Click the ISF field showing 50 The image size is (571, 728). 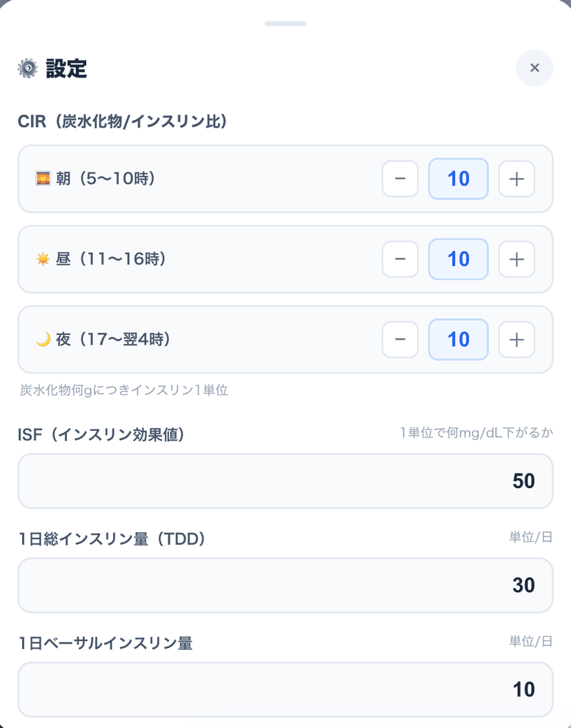pyautogui.click(x=285, y=481)
